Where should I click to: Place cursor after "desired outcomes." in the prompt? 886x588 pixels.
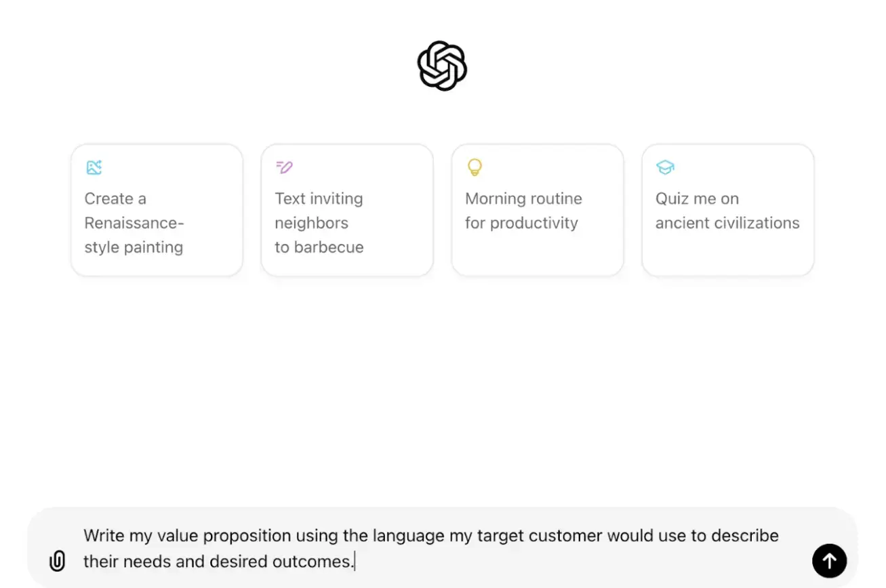pyautogui.click(x=355, y=562)
